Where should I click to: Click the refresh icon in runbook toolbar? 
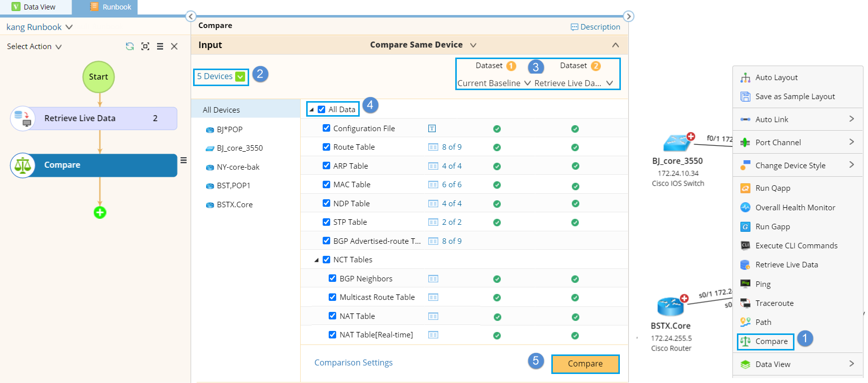(x=130, y=46)
